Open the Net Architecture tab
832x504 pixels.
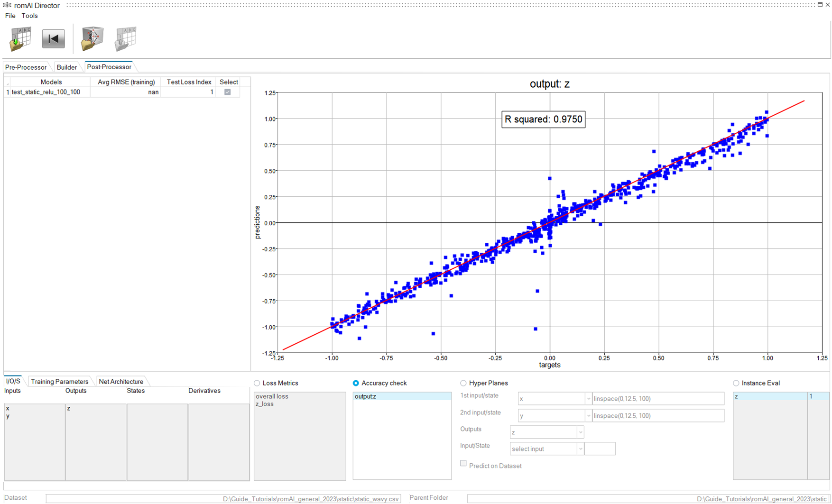tap(121, 382)
